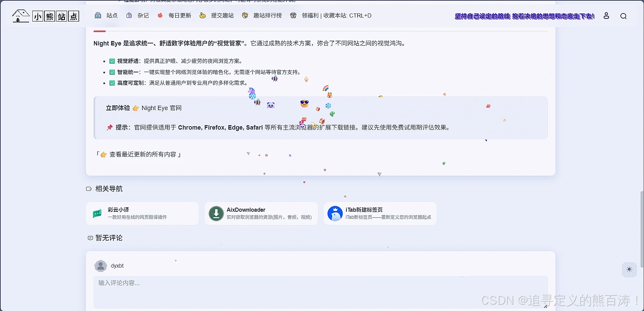Viewport: 644px width, 311px height.
Task: Click the 输入评论内容 comment box
Action: (x=320, y=292)
